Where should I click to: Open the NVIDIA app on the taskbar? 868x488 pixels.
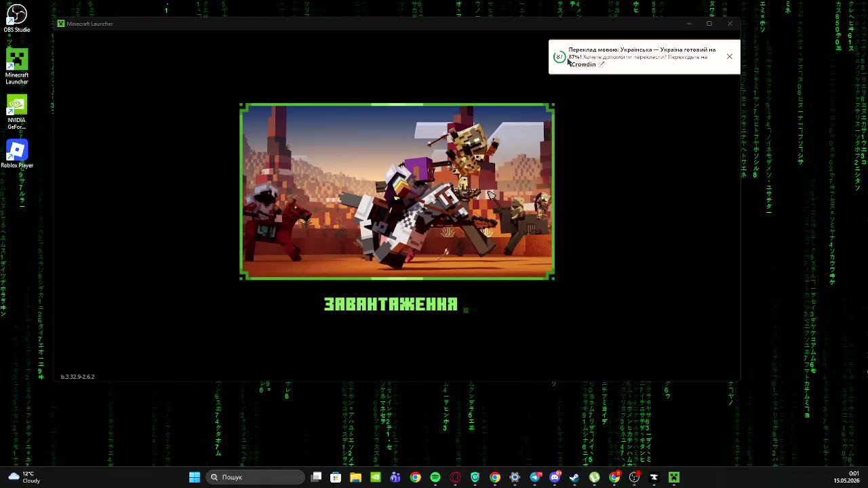[x=376, y=477]
